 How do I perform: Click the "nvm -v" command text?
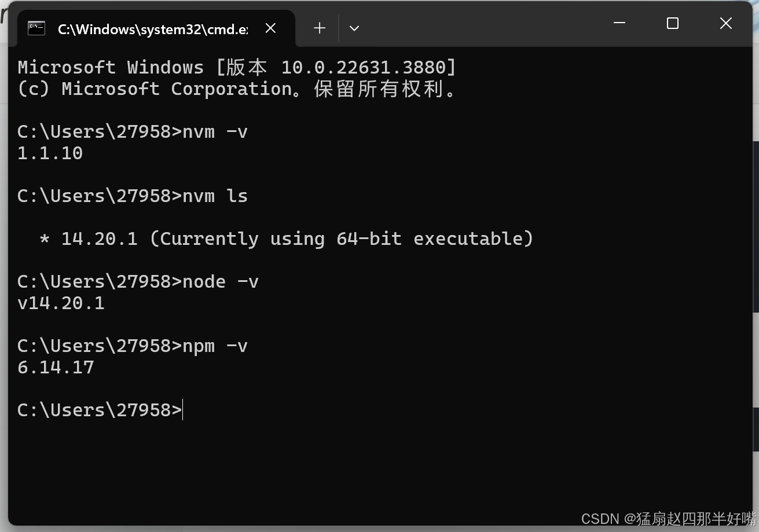pyautogui.click(x=215, y=132)
